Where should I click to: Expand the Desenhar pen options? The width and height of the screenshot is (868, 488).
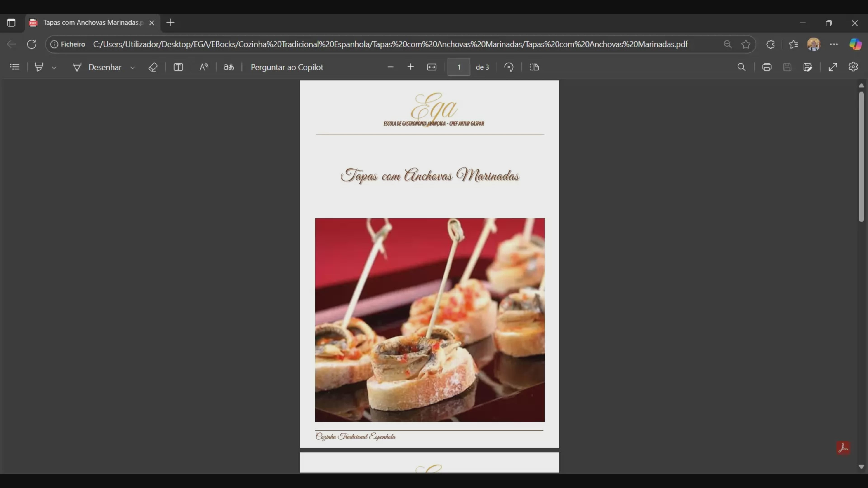pyautogui.click(x=132, y=67)
